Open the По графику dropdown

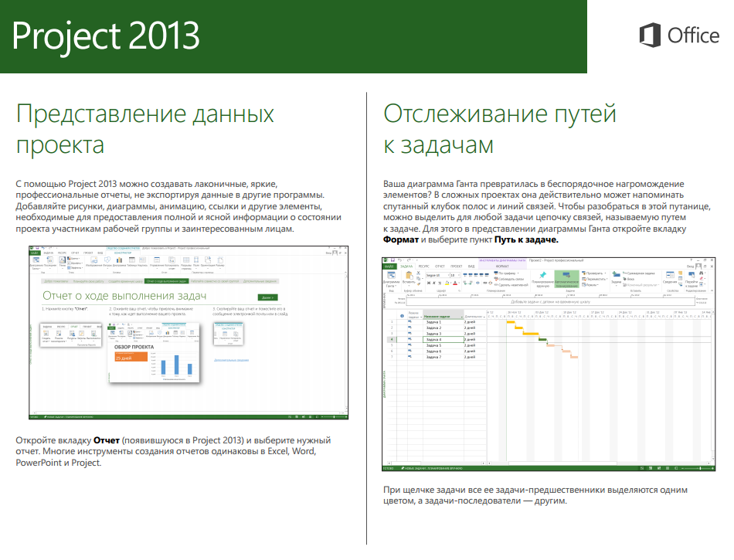pyautogui.click(x=506, y=273)
